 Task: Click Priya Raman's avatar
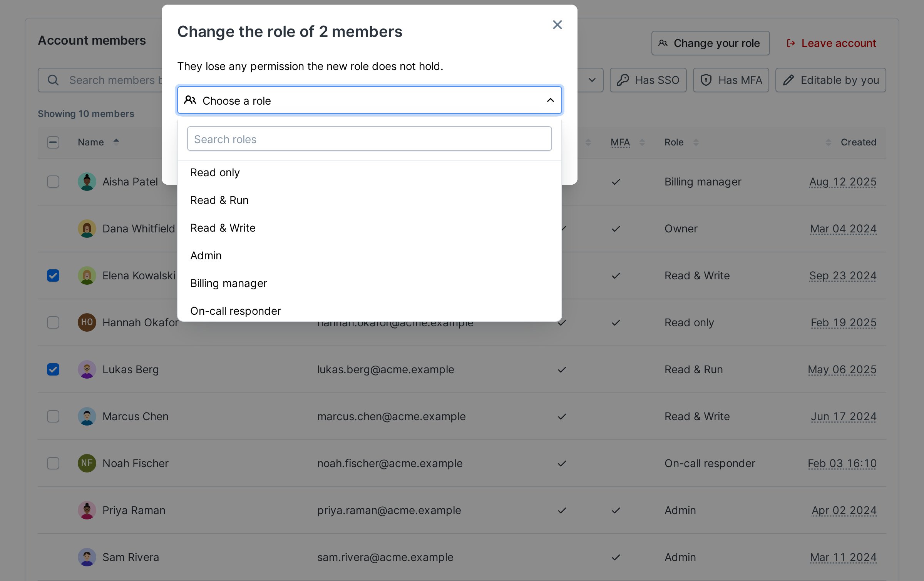(x=87, y=510)
